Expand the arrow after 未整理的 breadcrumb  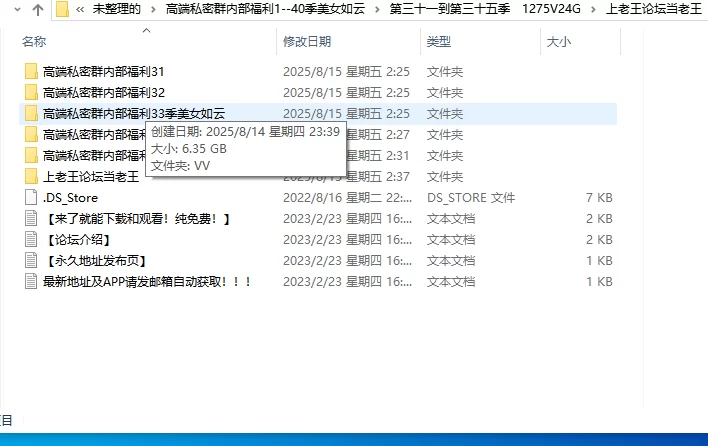(x=153, y=11)
